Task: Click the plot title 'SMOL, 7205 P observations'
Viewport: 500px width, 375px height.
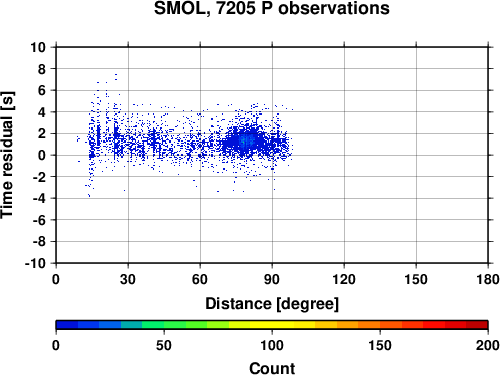Action: 271,8
